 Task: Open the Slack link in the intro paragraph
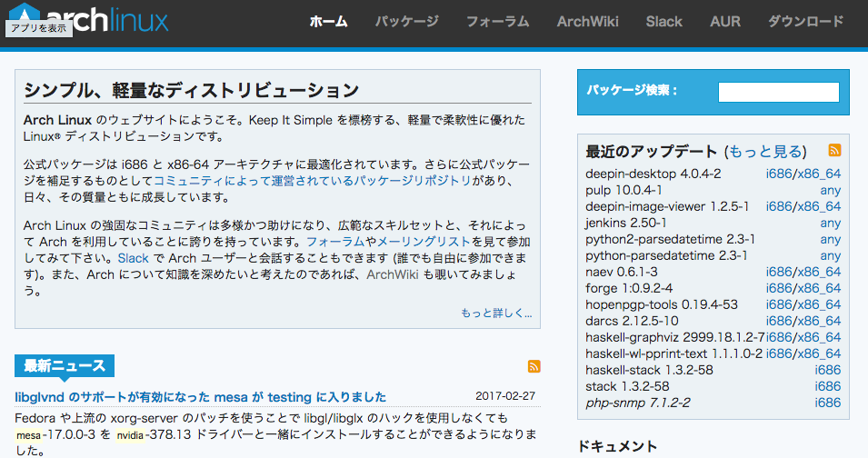pos(133,258)
